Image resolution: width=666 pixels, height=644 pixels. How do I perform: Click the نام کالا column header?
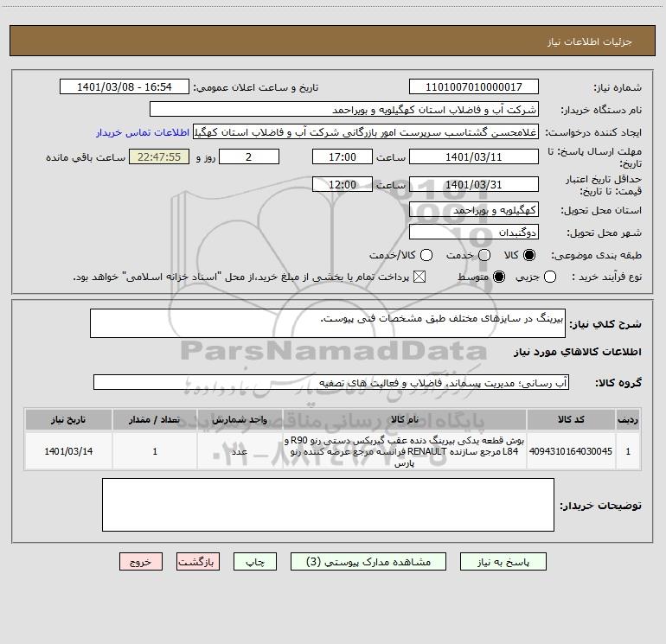tap(405, 419)
